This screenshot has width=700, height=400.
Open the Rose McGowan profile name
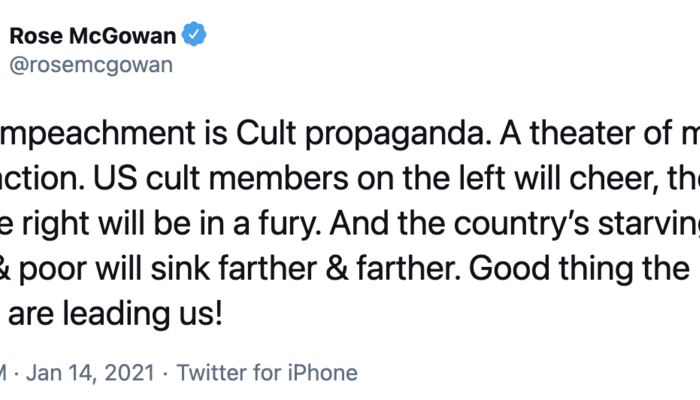tap(93, 37)
